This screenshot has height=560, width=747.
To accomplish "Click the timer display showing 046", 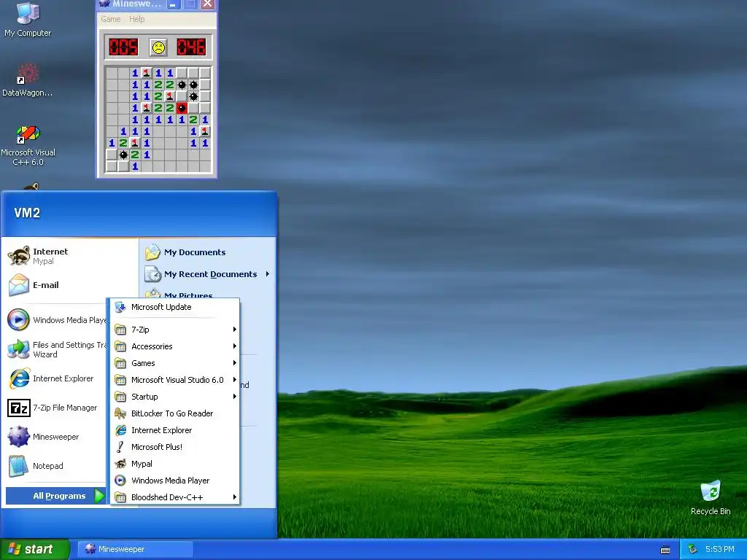I will [x=192, y=47].
